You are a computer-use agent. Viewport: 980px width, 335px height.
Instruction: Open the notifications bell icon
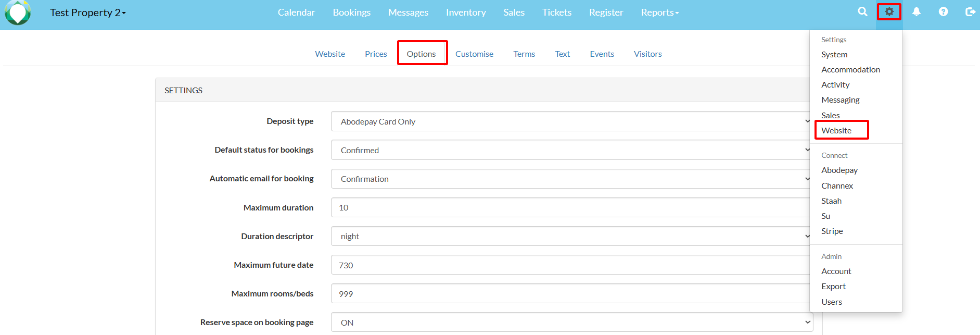[x=917, y=11]
